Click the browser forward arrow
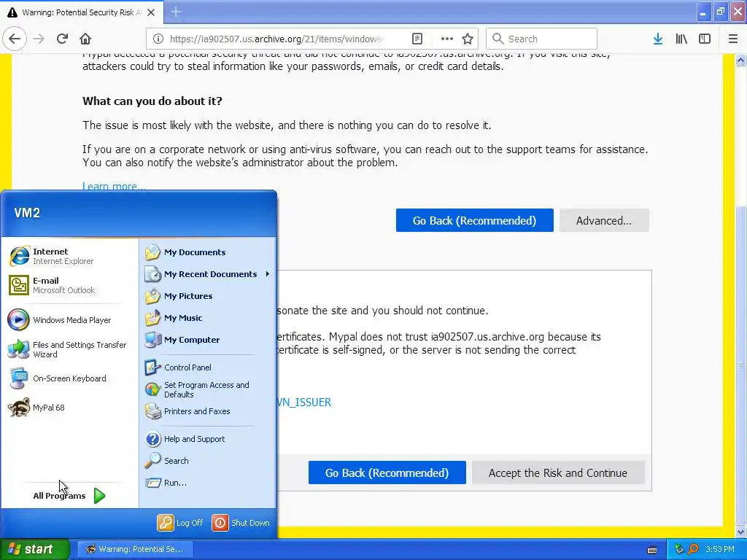This screenshot has height=560, width=747. click(39, 39)
